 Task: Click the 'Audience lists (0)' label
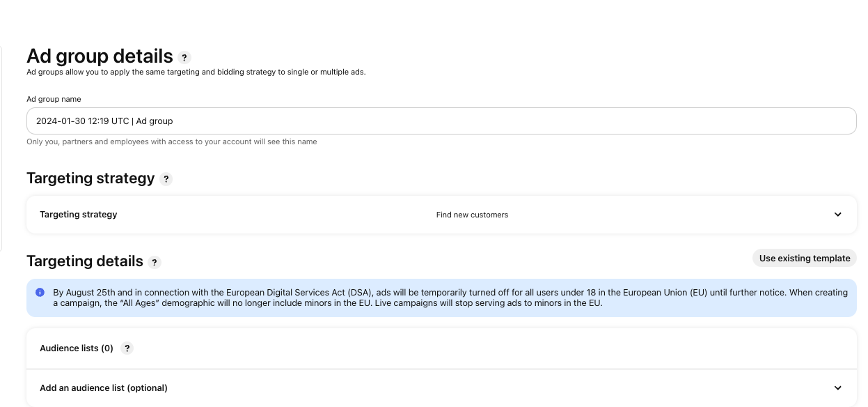point(77,348)
